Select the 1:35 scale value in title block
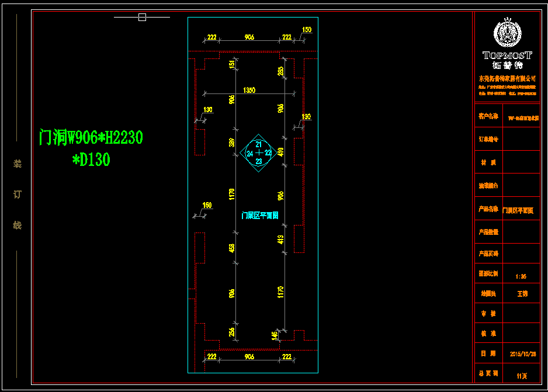The height and width of the screenshot is (392, 548). click(x=521, y=276)
